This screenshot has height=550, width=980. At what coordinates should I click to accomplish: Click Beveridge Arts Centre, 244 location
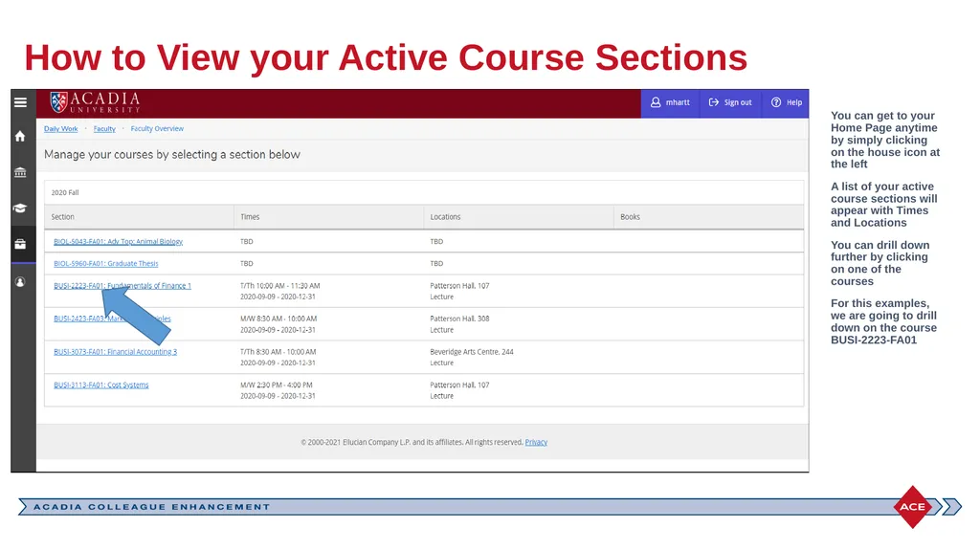pos(471,352)
